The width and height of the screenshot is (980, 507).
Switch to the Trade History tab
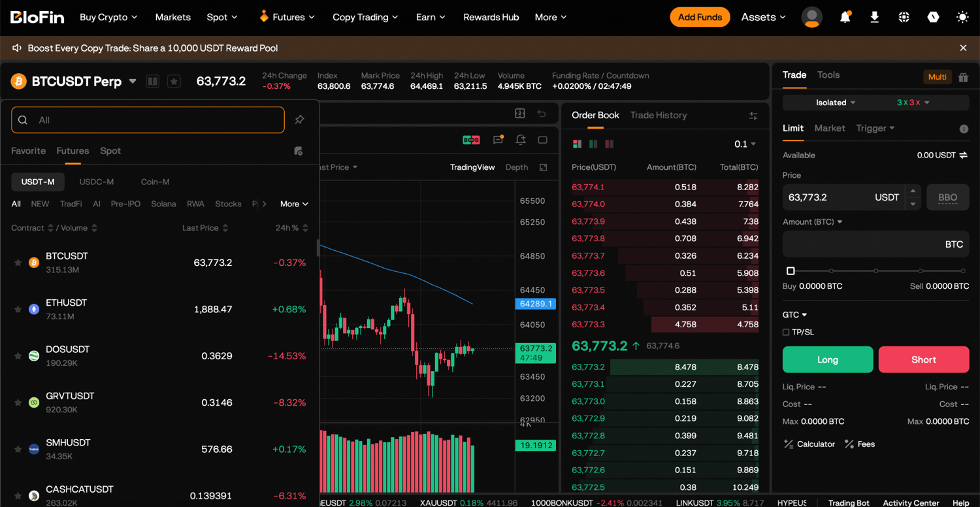click(659, 115)
